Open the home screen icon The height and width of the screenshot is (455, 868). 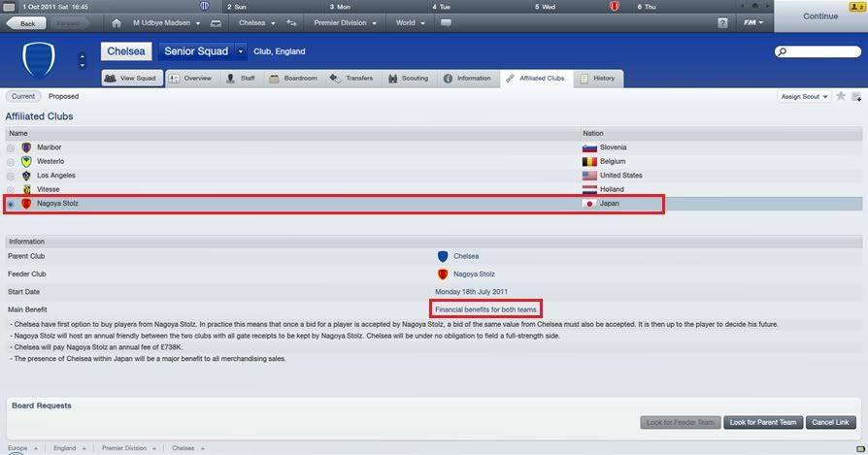coord(116,23)
